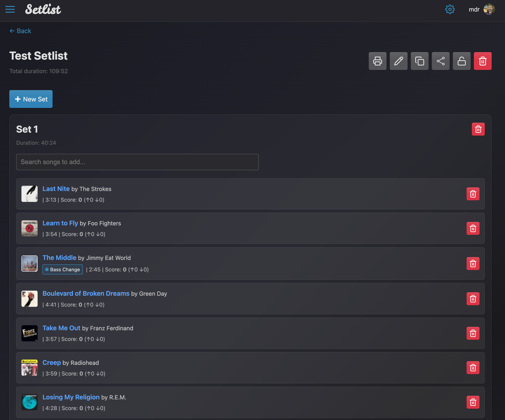Print the Test Setlist
The height and width of the screenshot is (420, 505).
pos(377,61)
